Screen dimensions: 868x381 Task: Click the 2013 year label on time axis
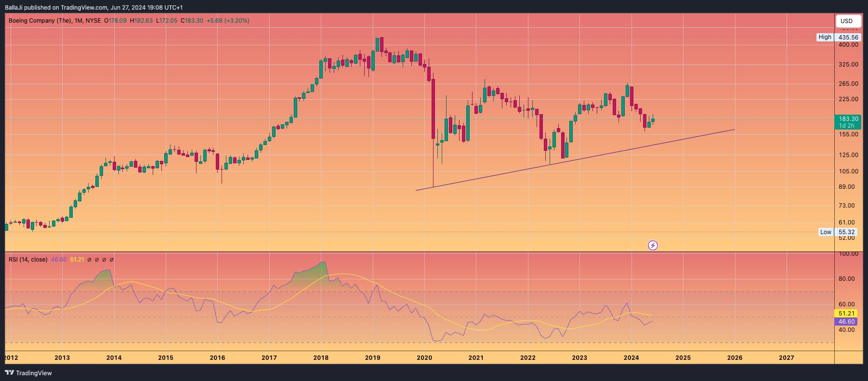pos(62,357)
